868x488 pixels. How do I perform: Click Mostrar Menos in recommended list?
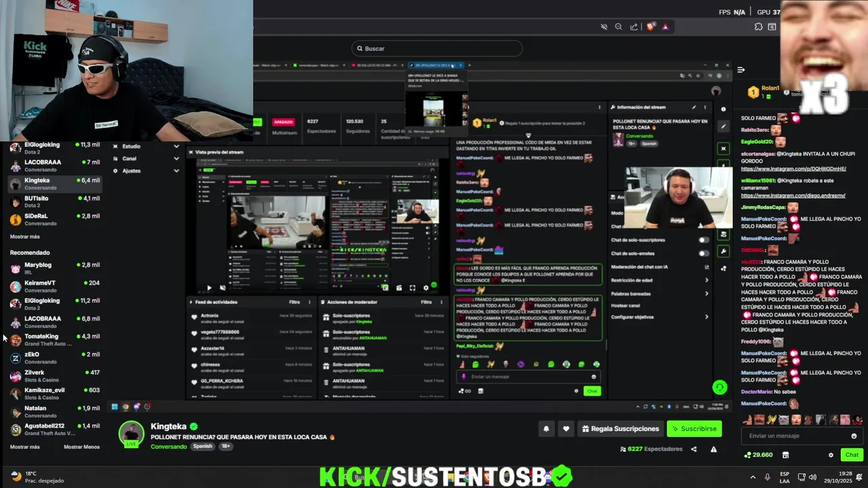click(81, 447)
